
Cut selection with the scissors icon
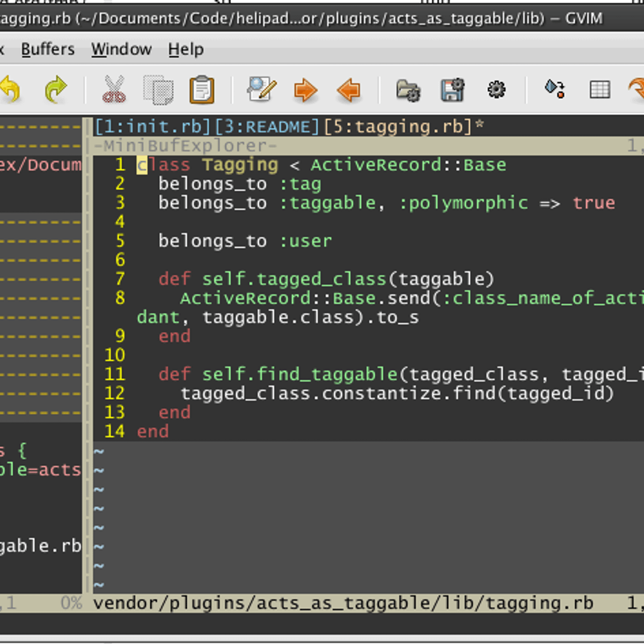click(x=114, y=90)
